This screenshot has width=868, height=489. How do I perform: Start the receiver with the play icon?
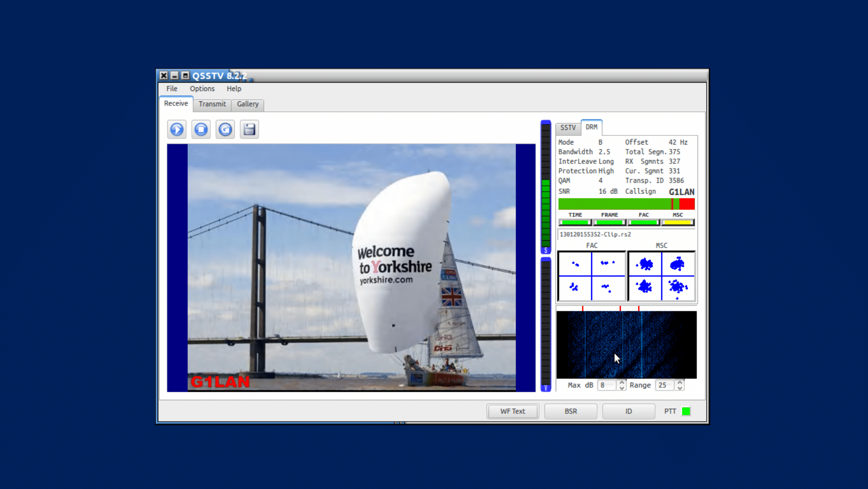[x=177, y=129]
